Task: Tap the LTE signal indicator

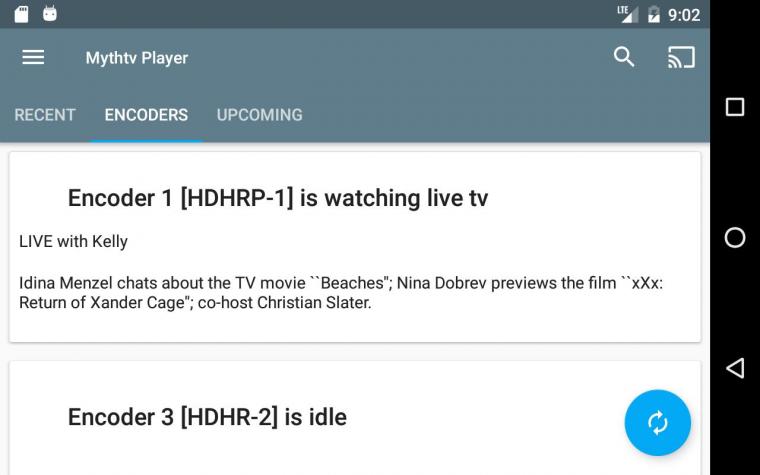Action: point(628,15)
